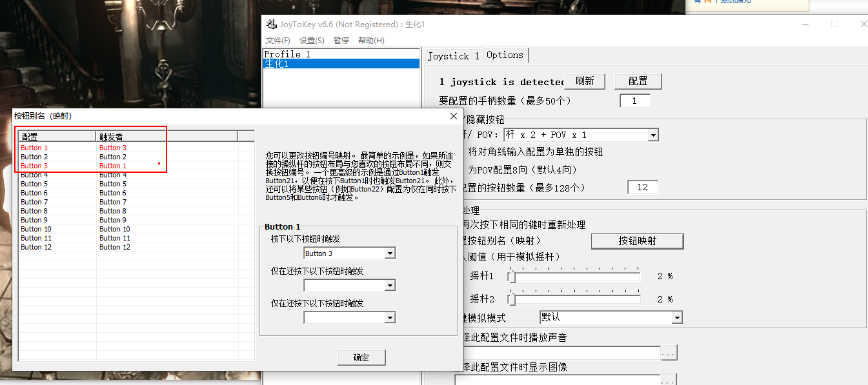Open the 杆 x 2 + POV x 1 dropdown
The width and height of the screenshot is (868, 385).
653,135
